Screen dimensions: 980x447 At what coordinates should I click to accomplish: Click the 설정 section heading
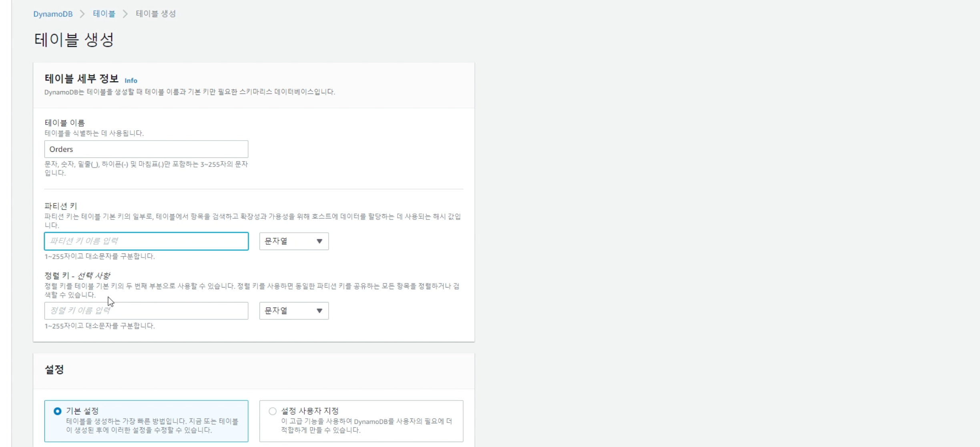54,369
